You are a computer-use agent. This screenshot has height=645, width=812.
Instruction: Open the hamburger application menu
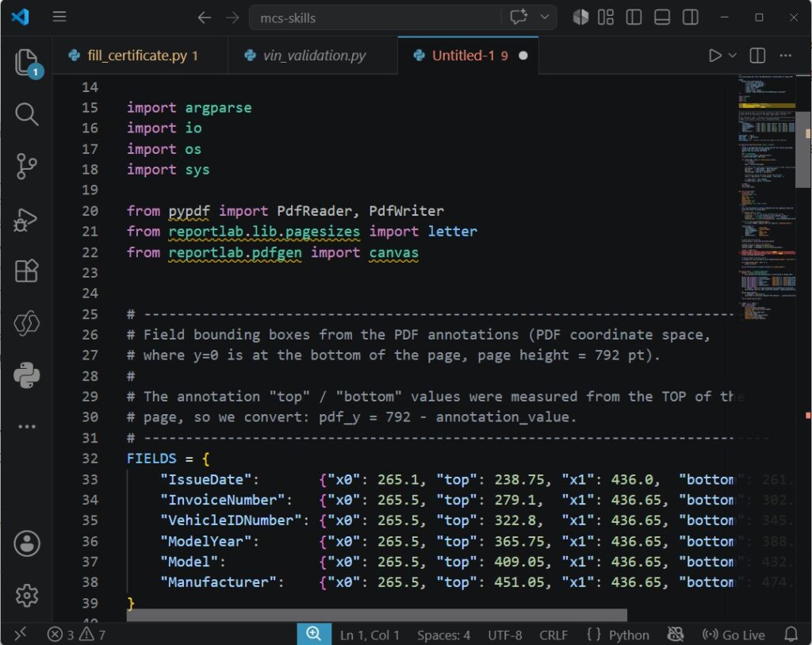point(59,17)
